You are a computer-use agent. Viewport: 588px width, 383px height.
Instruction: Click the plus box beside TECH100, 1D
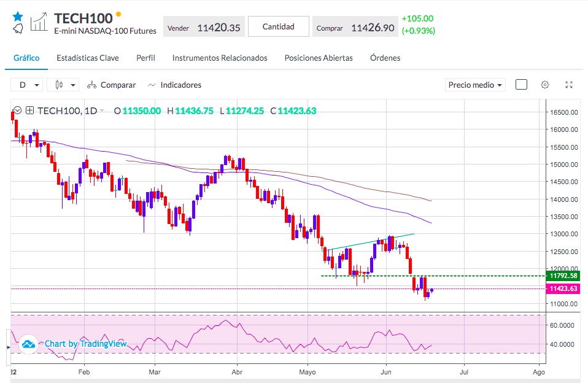[x=29, y=110]
